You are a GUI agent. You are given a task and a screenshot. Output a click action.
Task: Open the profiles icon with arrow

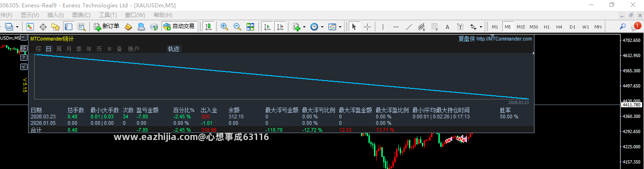click(x=11, y=27)
